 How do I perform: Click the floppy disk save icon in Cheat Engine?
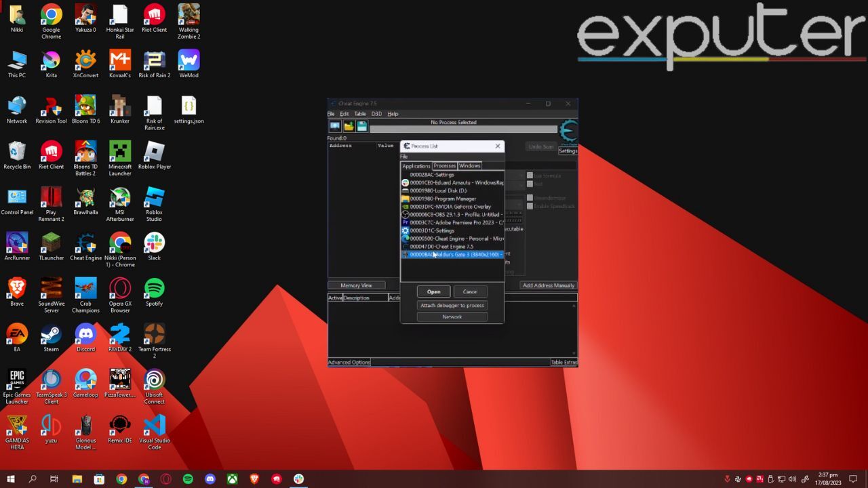click(x=361, y=126)
